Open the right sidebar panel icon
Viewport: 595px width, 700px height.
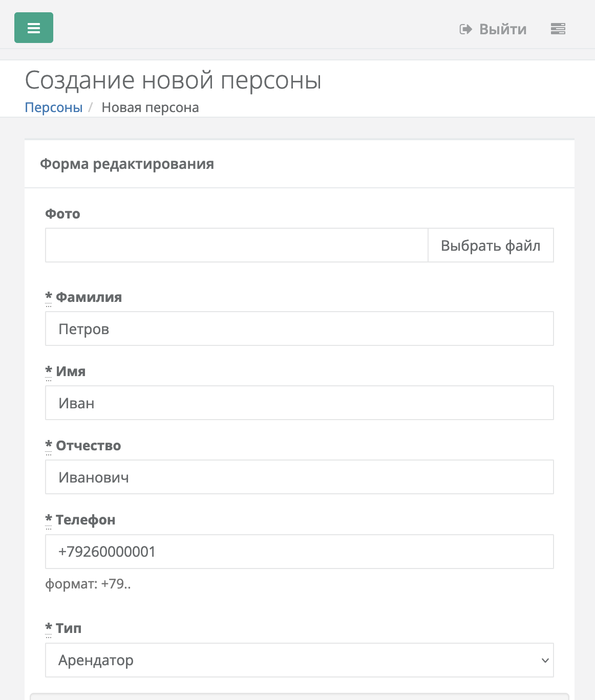click(x=558, y=29)
